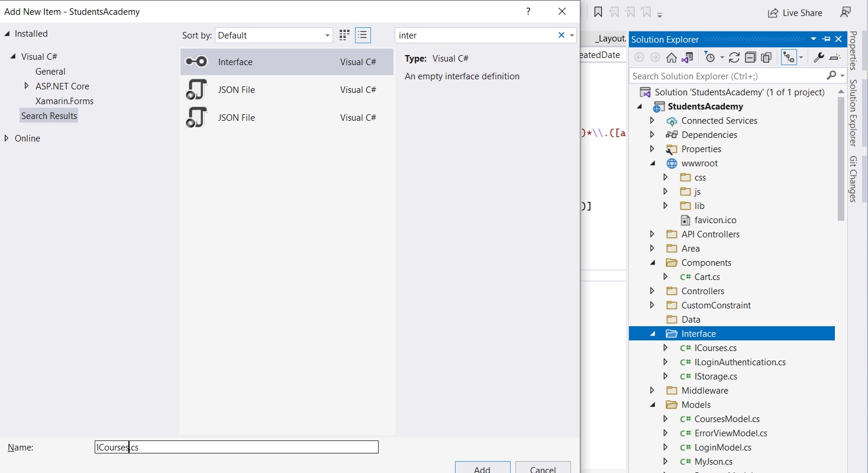
Task: Collapse all in Solution Explorer
Action: tap(750, 57)
